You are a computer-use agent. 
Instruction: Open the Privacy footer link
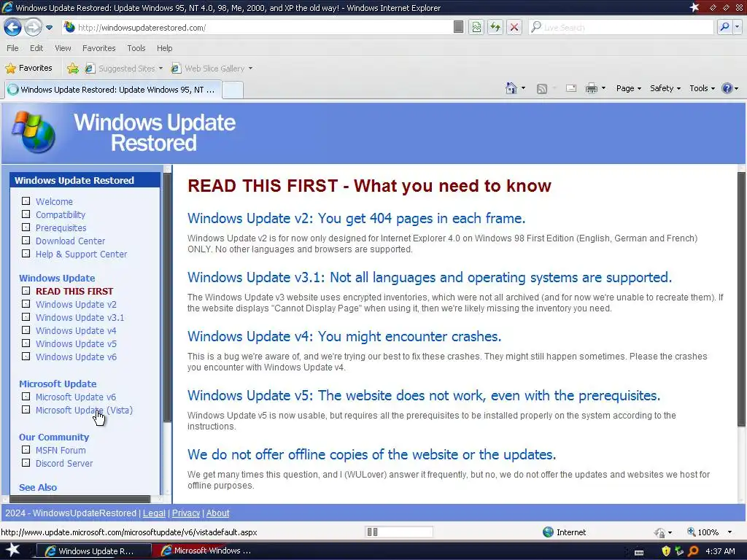coord(186,513)
